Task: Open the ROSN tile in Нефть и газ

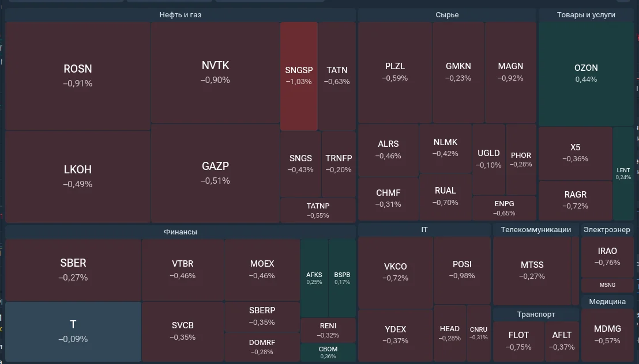Action: click(78, 76)
